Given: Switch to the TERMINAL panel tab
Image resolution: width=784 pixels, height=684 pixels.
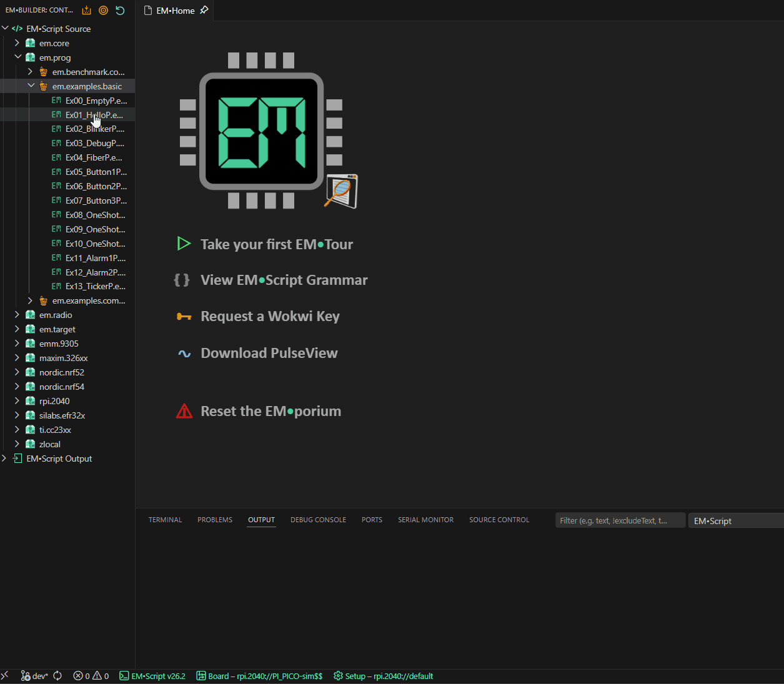Looking at the screenshot, I should (165, 520).
